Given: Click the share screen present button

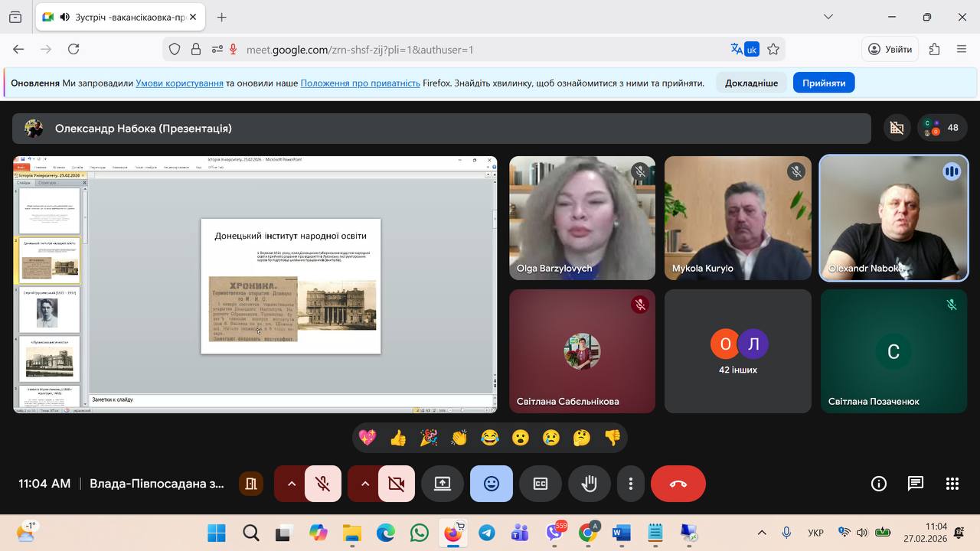Looking at the screenshot, I should (443, 484).
